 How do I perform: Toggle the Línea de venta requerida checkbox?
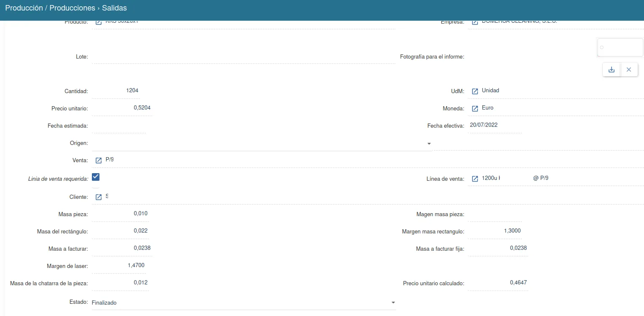point(96,177)
